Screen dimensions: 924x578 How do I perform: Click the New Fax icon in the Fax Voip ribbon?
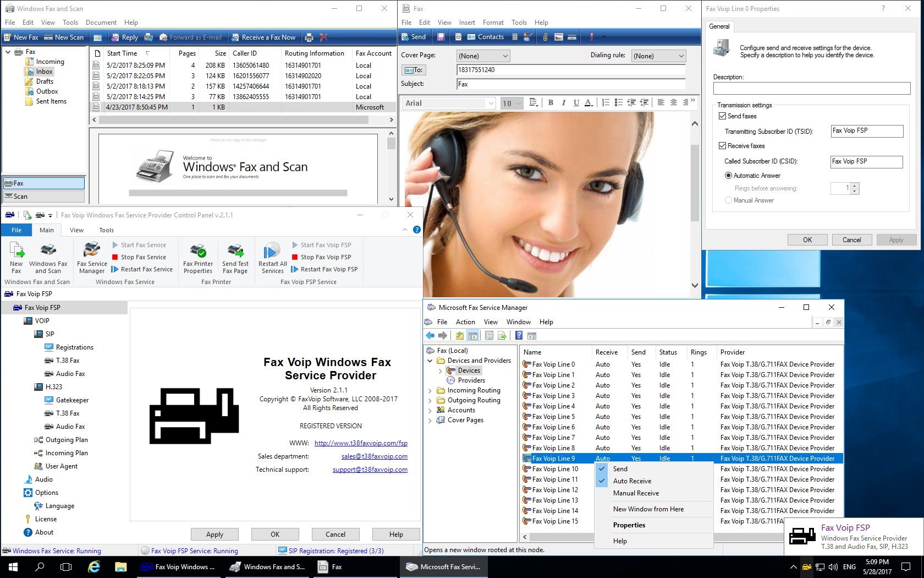16,258
